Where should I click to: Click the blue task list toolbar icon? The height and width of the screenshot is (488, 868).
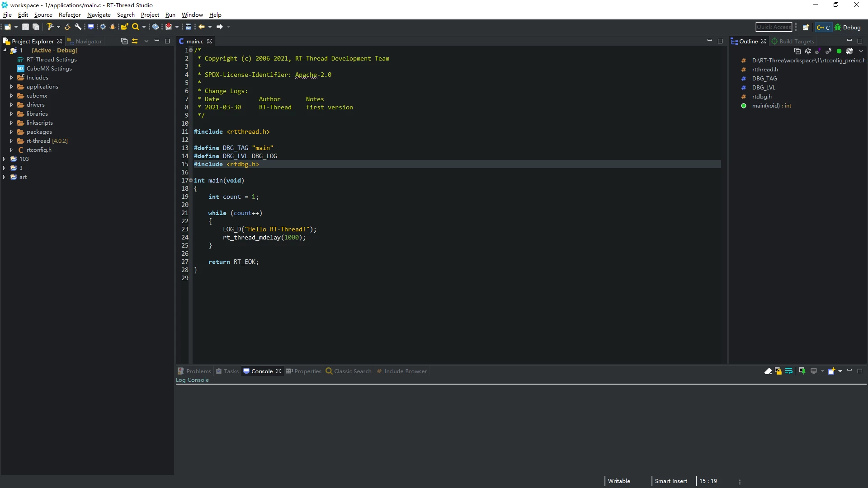pyautogui.click(x=189, y=27)
